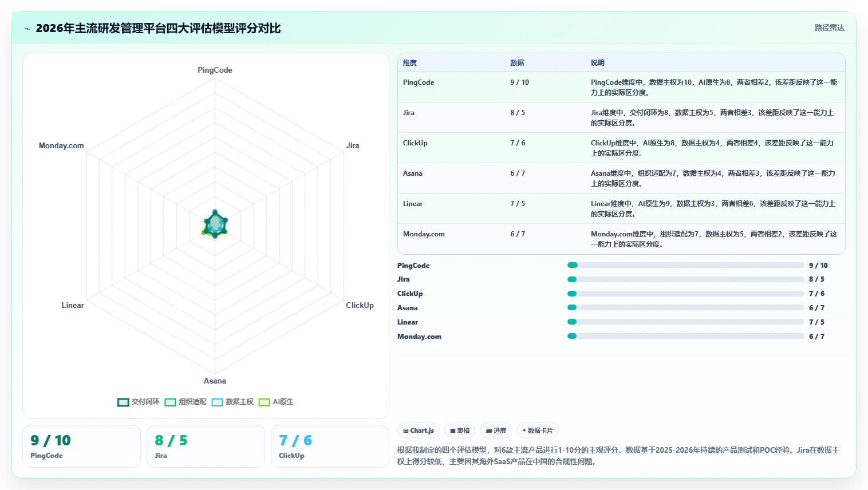The height and width of the screenshot is (490, 868).
Task: Toggle the 交付闭环 legend swatch
Action: coord(123,402)
